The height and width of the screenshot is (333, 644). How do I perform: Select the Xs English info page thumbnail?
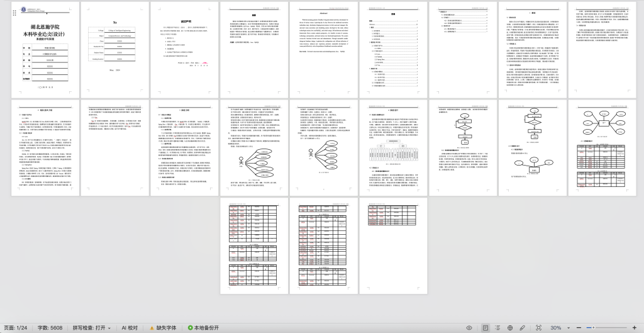115,50
